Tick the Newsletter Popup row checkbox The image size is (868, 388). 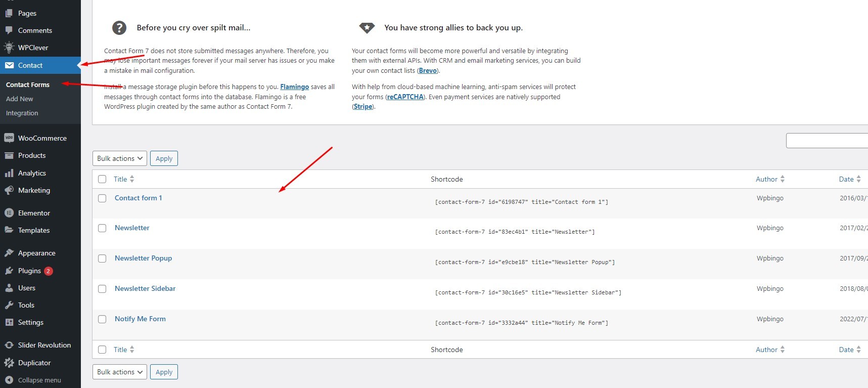(x=102, y=258)
